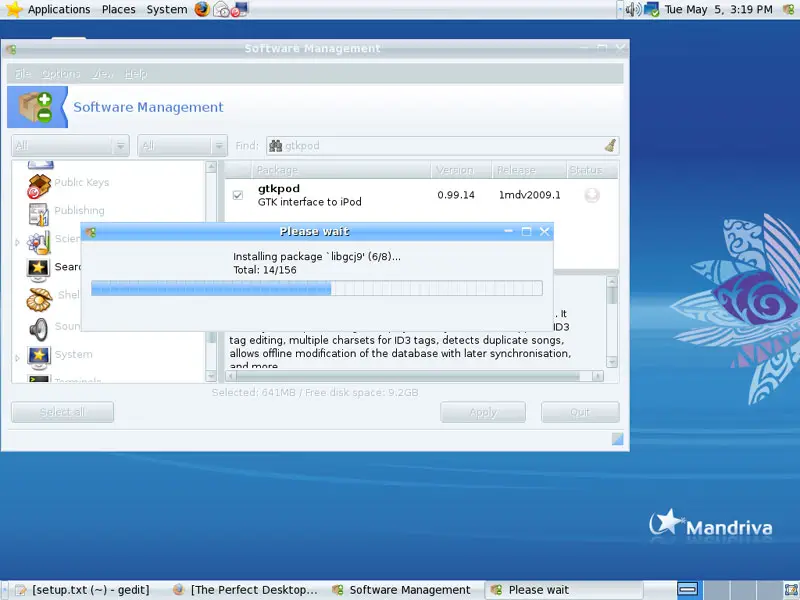Click the description pane scroll up arrow

pyautogui.click(x=612, y=281)
